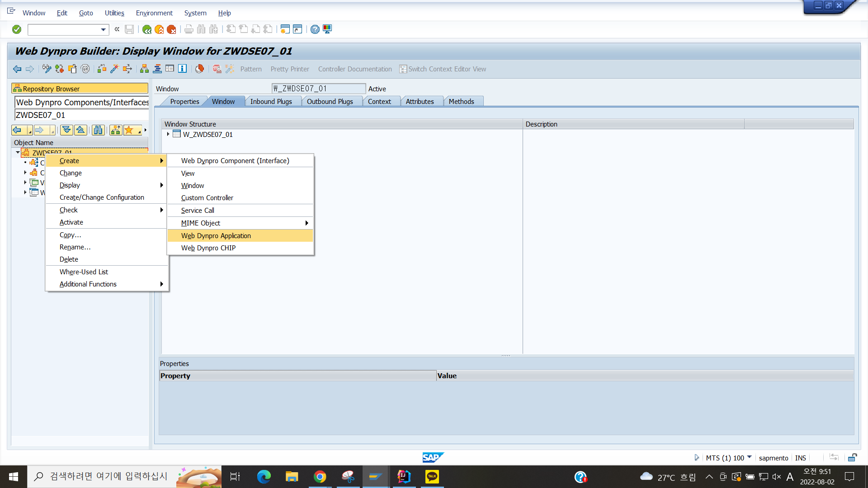Click the red Cancel icon
Viewport: 868px width, 488px height.
click(x=171, y=29)
